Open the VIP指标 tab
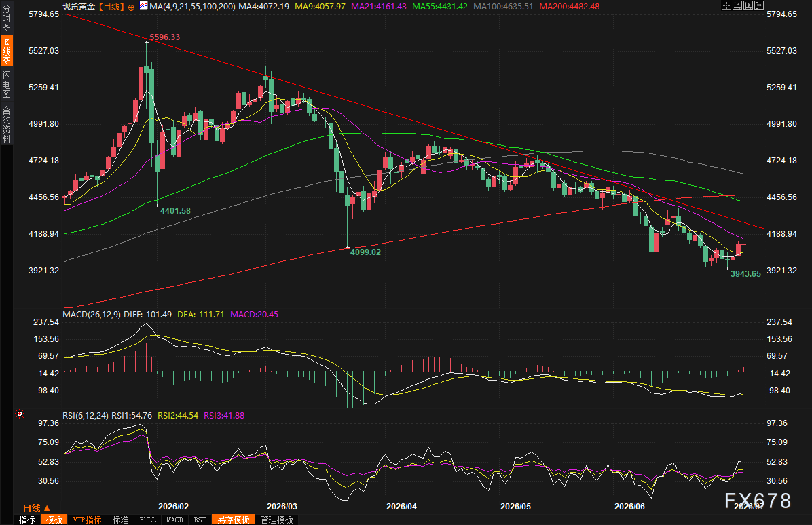 coord(87,520)
